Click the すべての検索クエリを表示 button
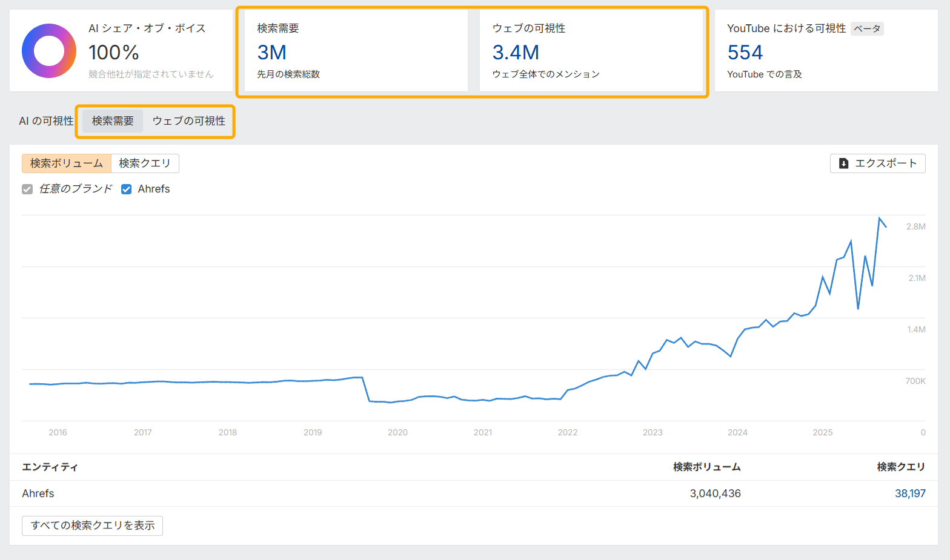The height and width of the screenshot is (560, 950). coord(92,525)
